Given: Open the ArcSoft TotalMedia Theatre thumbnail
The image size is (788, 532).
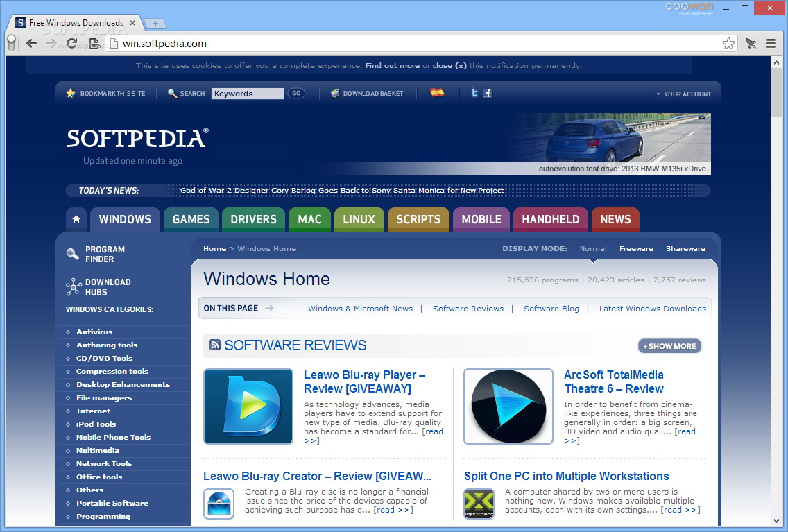Looking at the screenshot, I should [x=508, y=406].
